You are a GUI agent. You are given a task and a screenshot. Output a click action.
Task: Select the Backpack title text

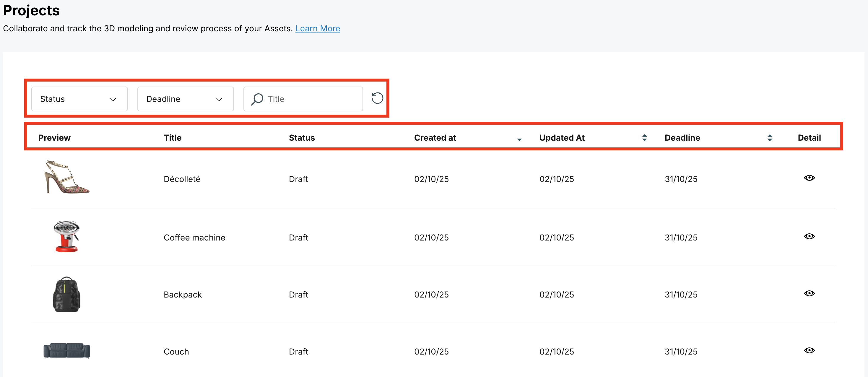point(183,295)
